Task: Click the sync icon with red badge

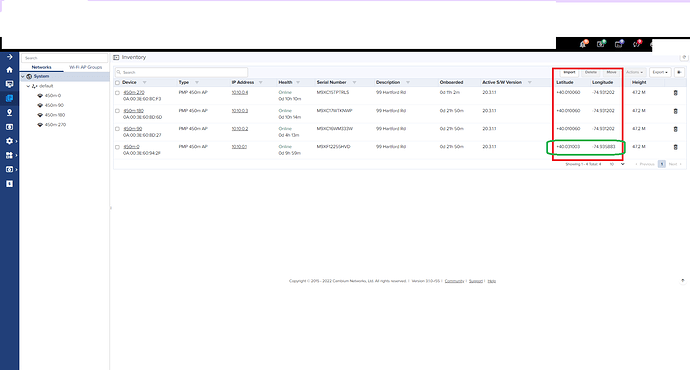Action: coord(637,44)
